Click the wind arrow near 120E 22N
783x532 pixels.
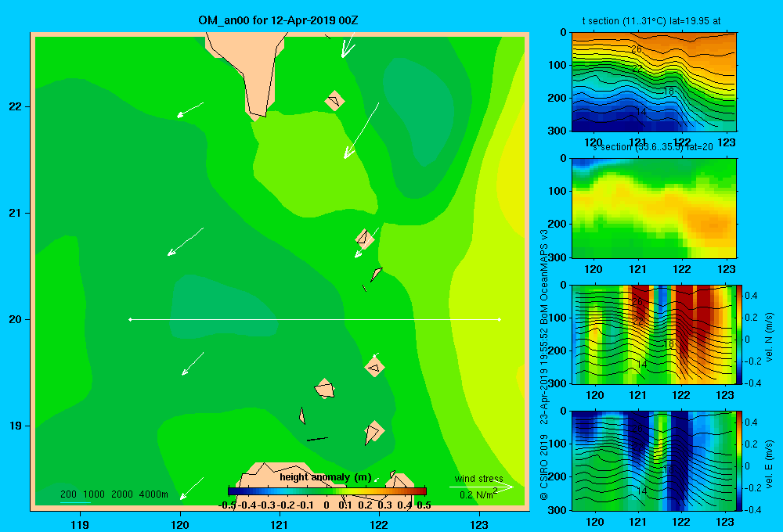coord(190,110)
